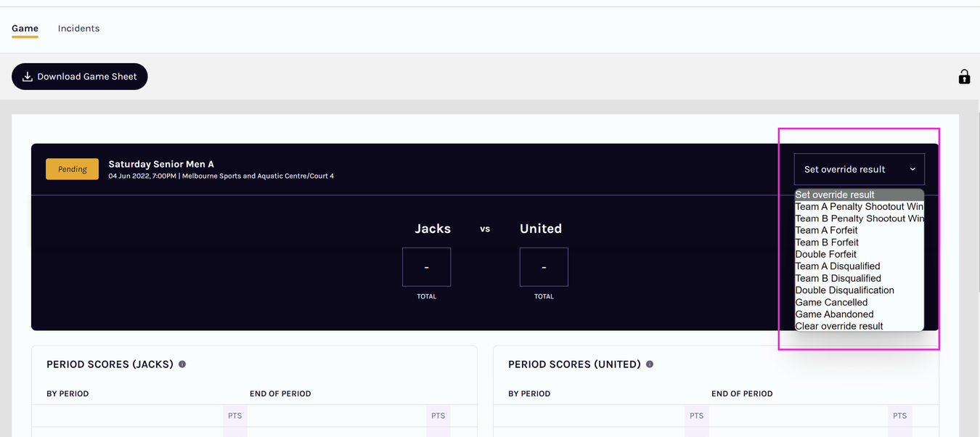Viewport: 980px width, 437px height.
Task: Click info icon beside Period Scores (United)
Action: coord(650,364)
